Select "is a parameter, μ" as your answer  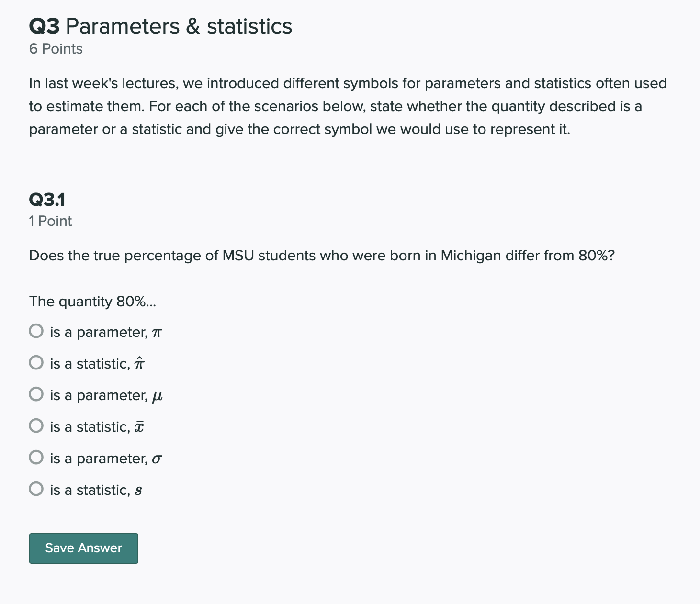coord(36,394)
